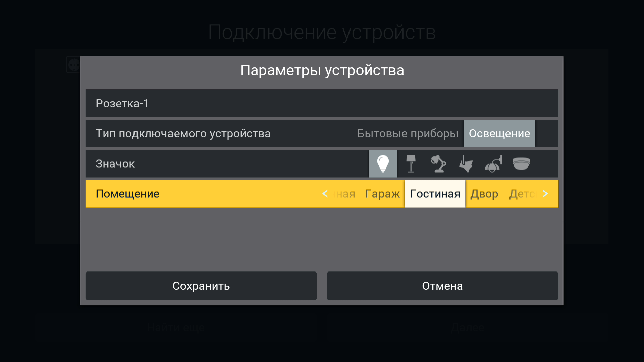Viewport: 644px width, 362px height.
Task: Click the Значок row label
Action: coord(115,164)
